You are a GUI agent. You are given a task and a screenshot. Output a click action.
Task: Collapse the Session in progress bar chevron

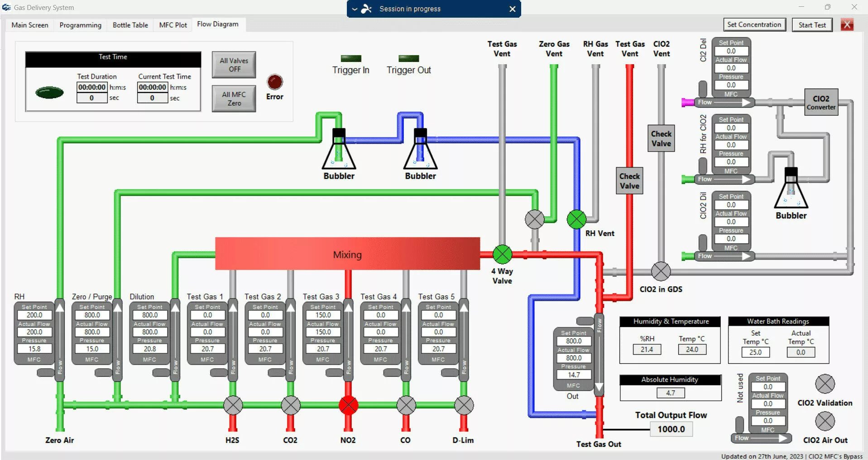(355, 9)
